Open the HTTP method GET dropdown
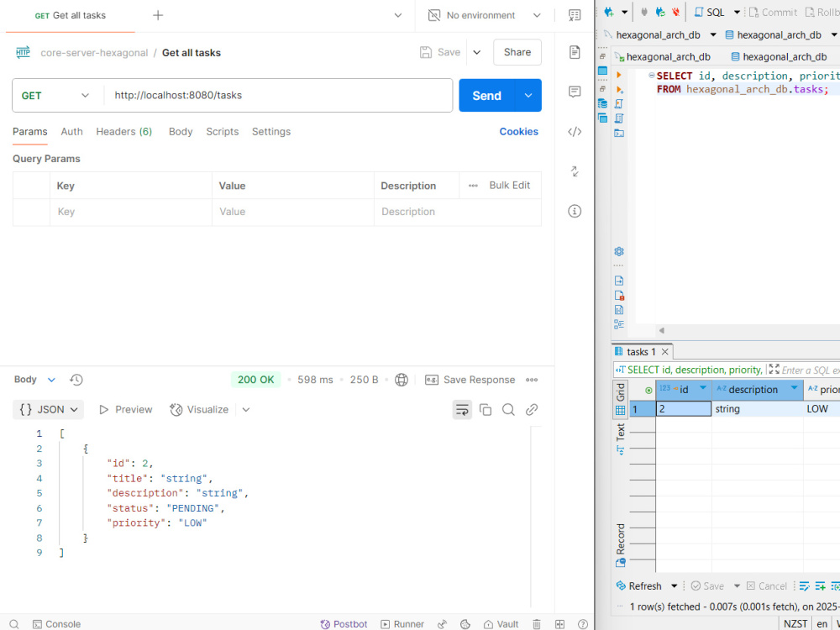 57,96
